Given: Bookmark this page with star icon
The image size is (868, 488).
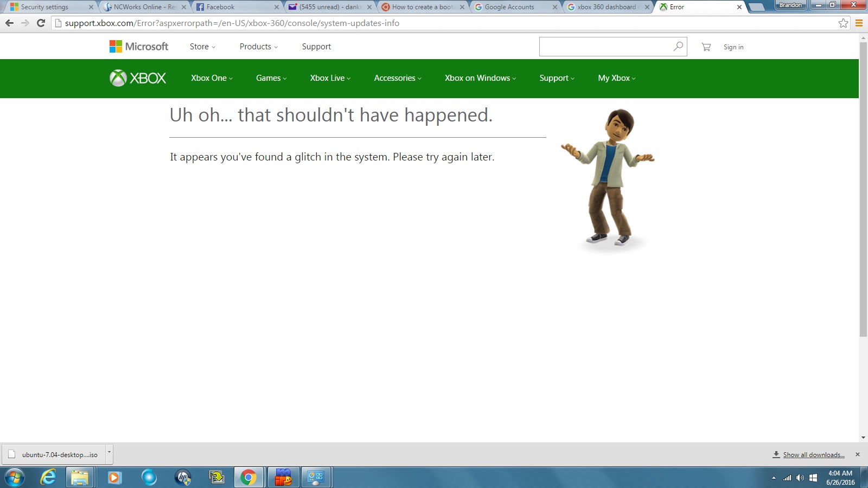Looking at the screenshot, I should tap(843, 23).
